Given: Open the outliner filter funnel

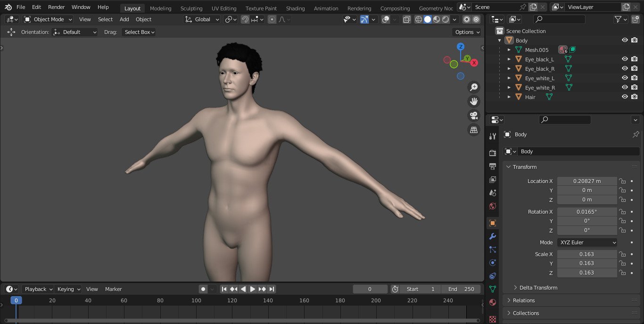Looking at the screenshot, I should (x=618, y=19).
